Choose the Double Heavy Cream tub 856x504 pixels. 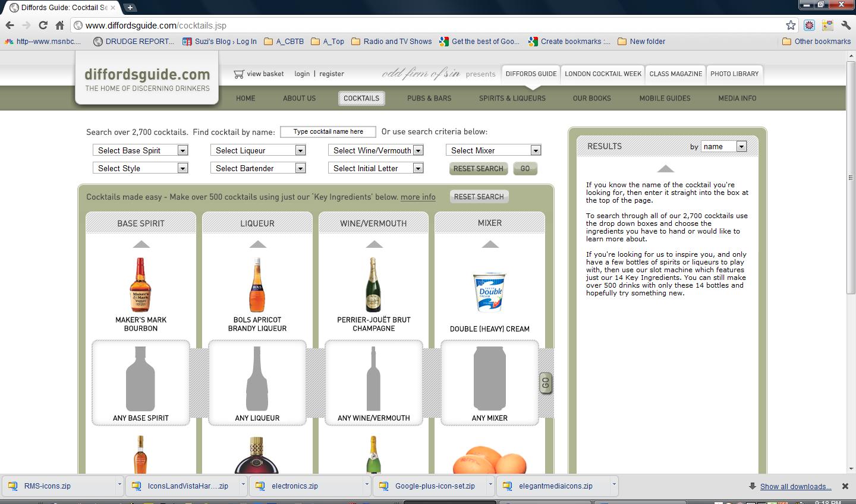[x=490, y=292]
